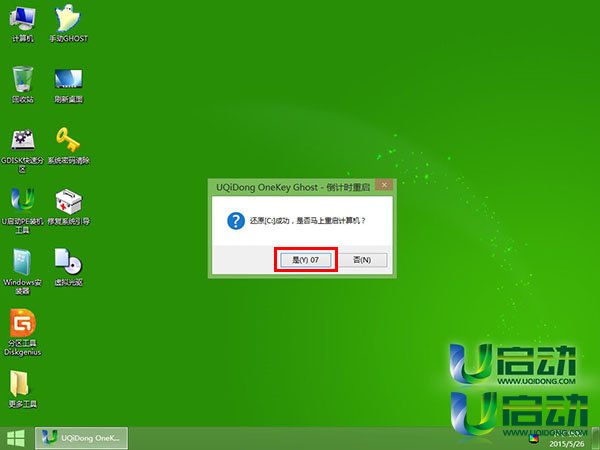Open 分区工具 Diskgenius icon

(22, 333)
